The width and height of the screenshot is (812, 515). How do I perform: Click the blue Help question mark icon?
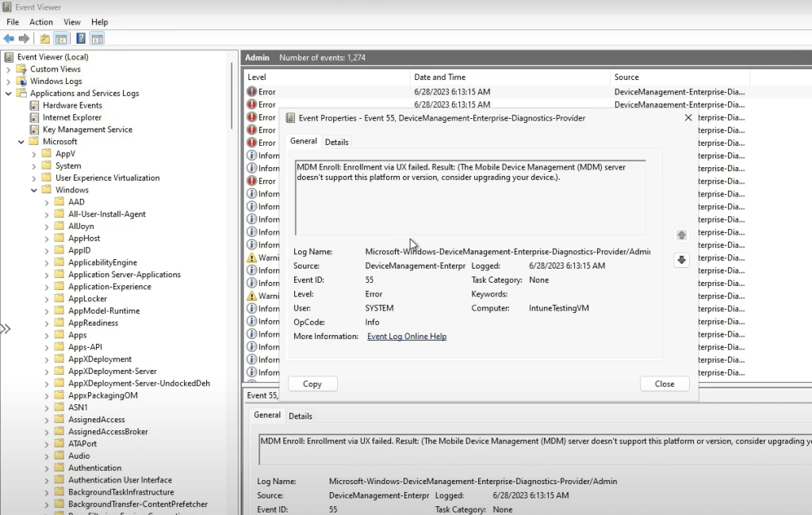(81, 39)
